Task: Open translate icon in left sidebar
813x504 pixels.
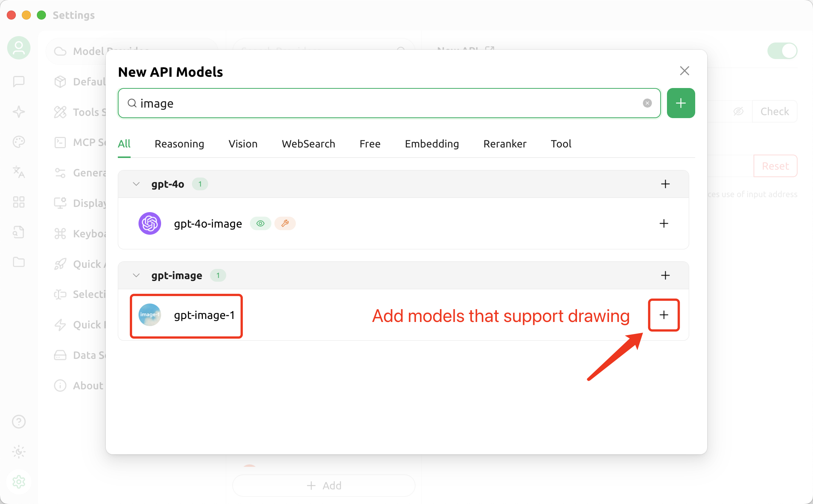Action: 19,172
